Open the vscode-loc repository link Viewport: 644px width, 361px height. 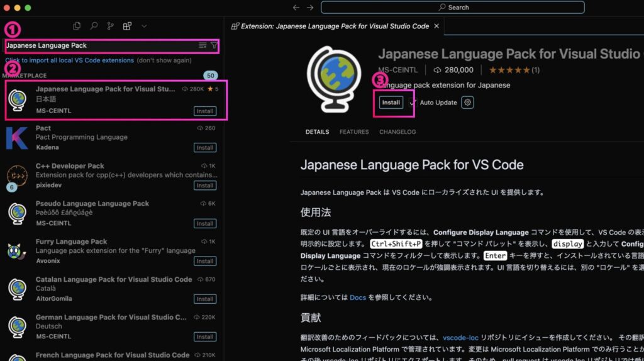pyautogui.click(x=460, y=338)
